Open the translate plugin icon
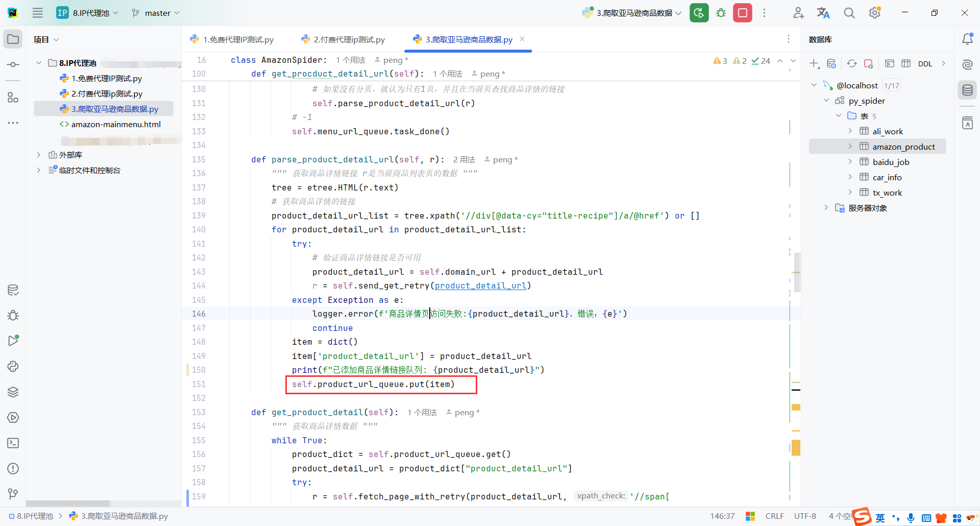This screenshot has height=526, width=980. 823,13
